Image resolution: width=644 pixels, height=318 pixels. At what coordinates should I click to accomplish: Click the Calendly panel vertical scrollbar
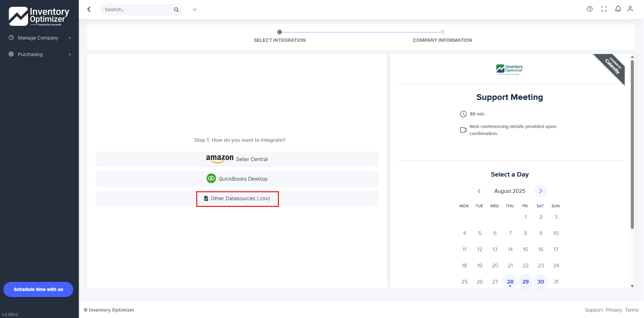[632, 144]
